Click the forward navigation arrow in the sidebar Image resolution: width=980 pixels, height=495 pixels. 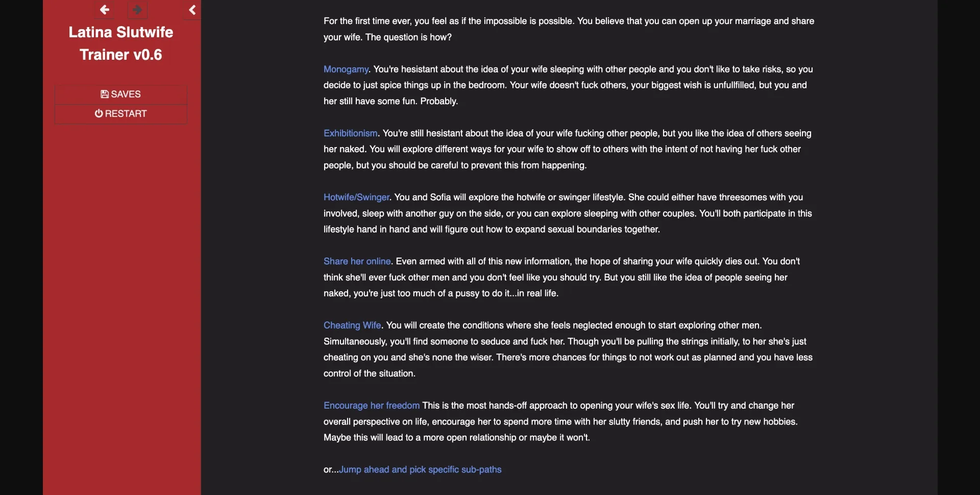tap(136, 10)
